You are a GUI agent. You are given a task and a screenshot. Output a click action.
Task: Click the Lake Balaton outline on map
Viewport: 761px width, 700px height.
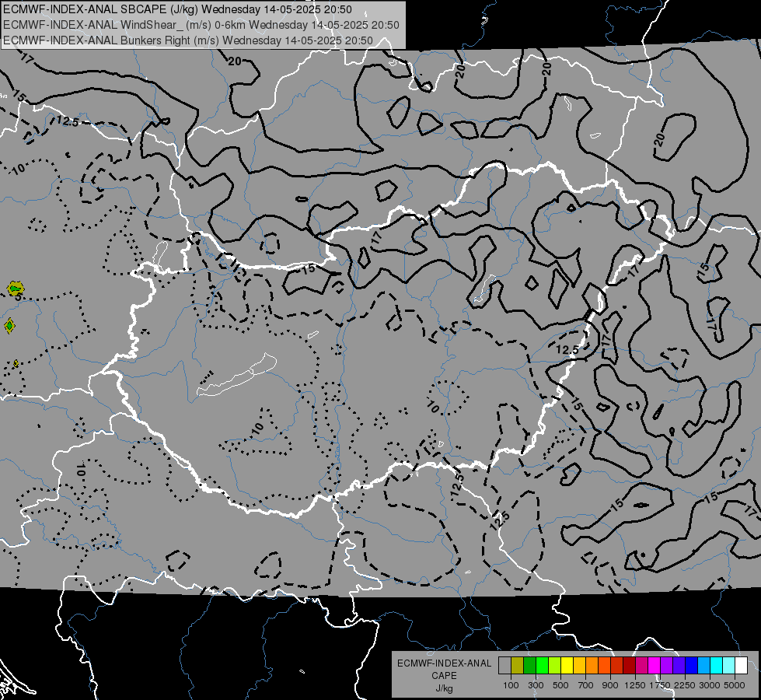tap(236, 375)
